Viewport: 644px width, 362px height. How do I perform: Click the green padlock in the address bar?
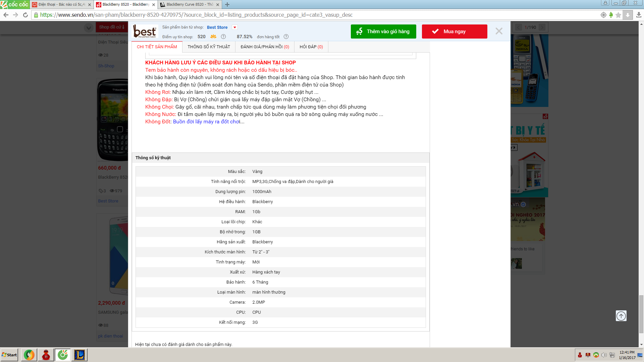[36, 15]
